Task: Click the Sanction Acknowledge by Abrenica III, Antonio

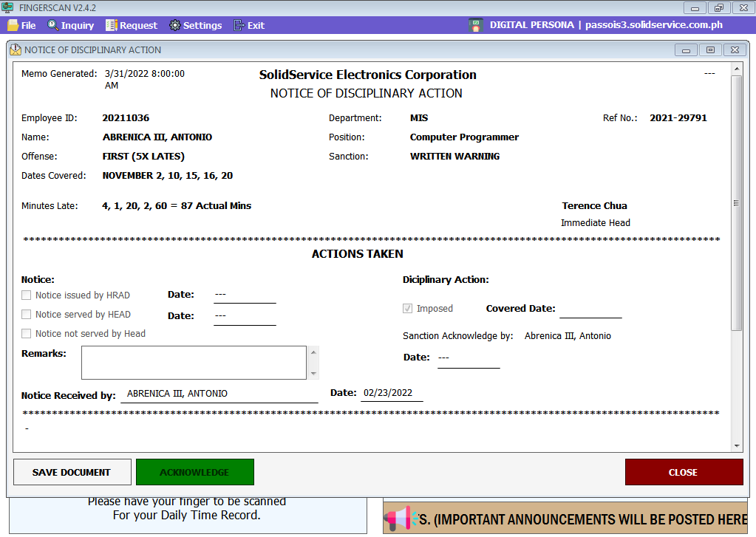Action: tap(568, 336)
